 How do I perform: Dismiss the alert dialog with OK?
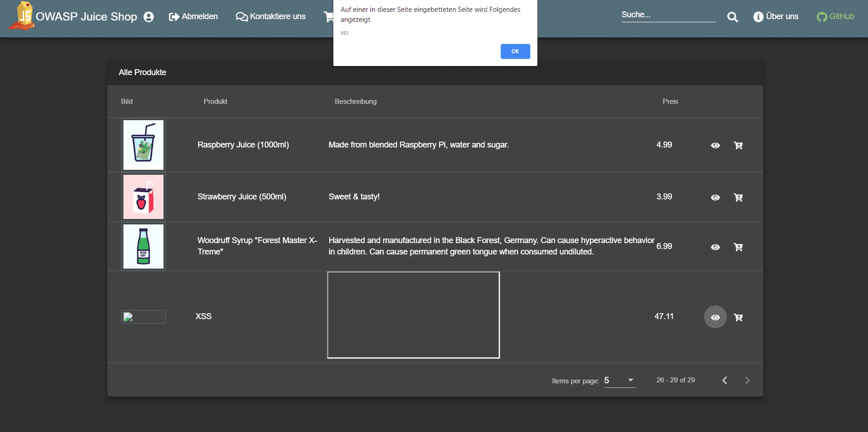click(x=515, y=51)
